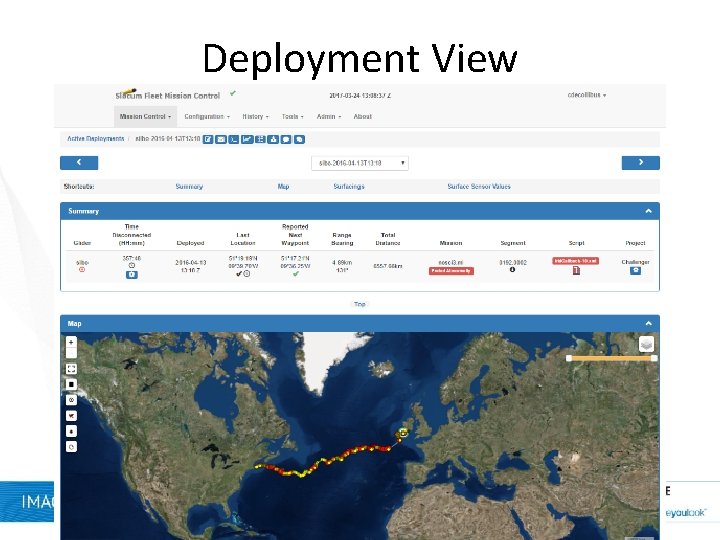Screen dimensions: 720x540
Task: Open the Tools menu
Action: pos(292,117)
